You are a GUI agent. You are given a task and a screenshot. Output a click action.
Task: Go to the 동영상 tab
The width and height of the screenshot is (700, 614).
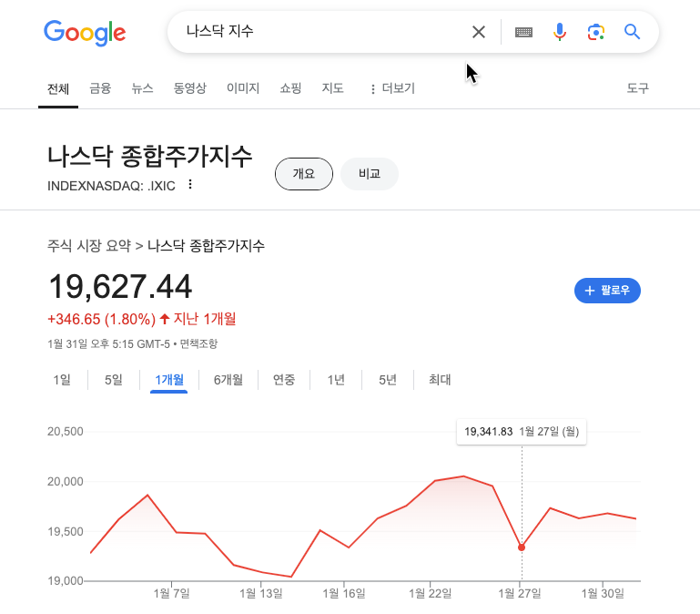pos(190,88)
